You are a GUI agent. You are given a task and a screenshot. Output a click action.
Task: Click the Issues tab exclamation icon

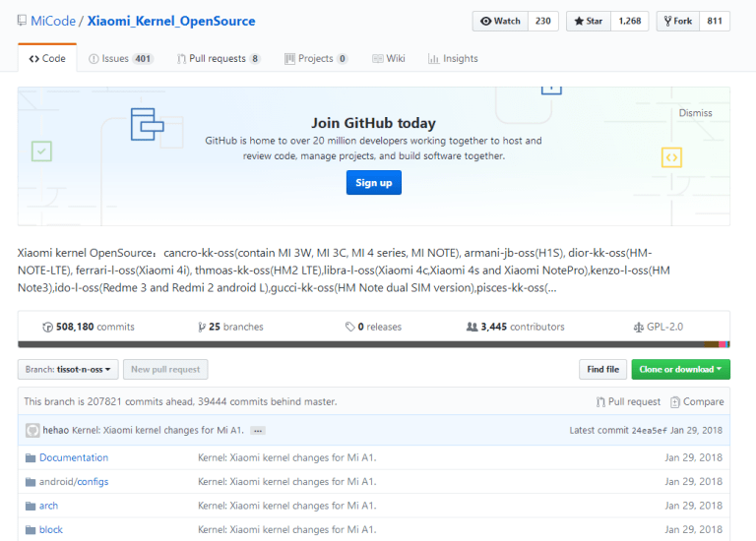[94, 59]
